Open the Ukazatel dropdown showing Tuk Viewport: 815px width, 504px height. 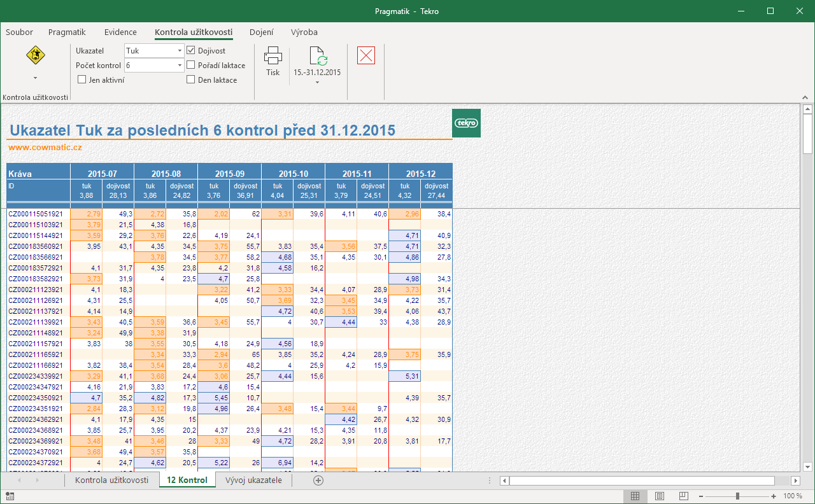(180, 50)
